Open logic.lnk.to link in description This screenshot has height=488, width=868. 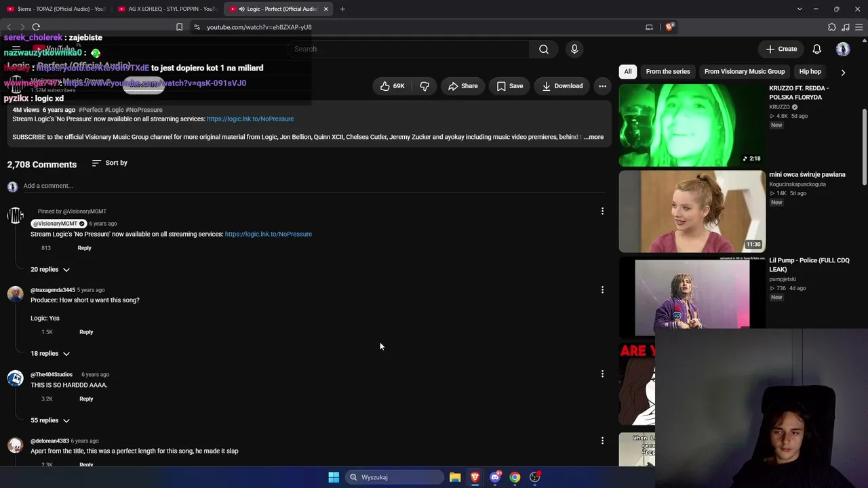tap(250, 119)
